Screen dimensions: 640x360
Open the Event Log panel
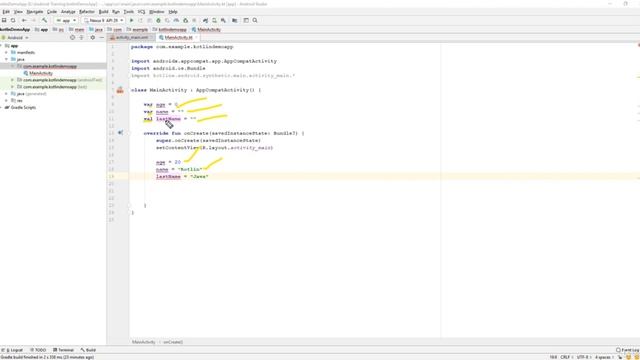pos(628,350)
